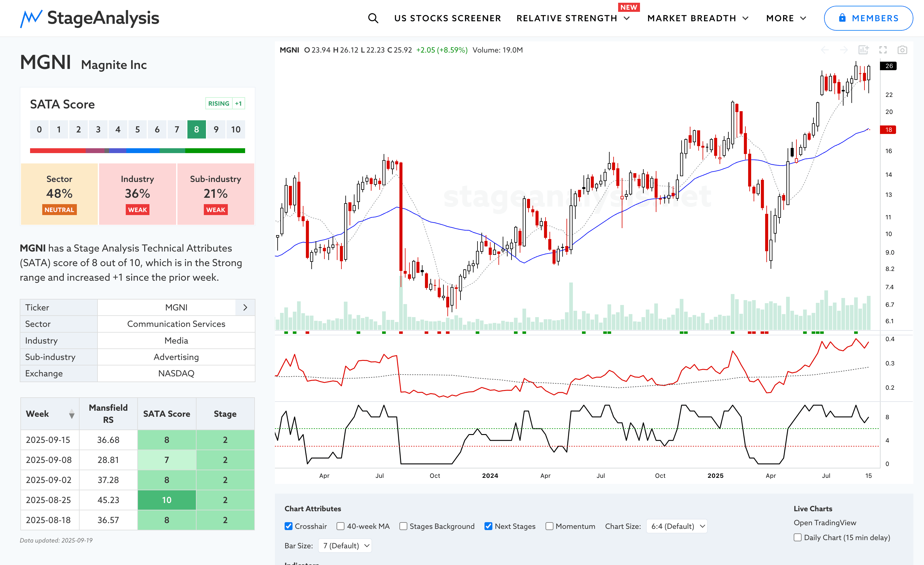Click the 2025-08-18 week cell
This screenshot has height=565, width=924.
click(x=50, y=520)
